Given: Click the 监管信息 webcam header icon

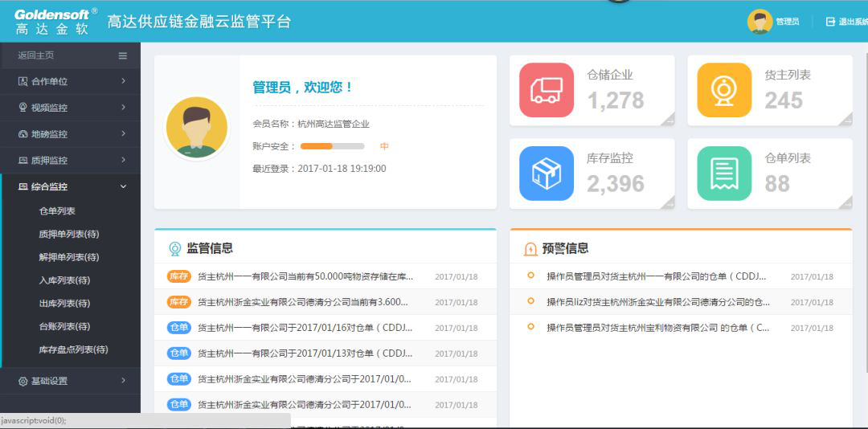Looking at the screenshot, I should pyautogui.click(x=174, y=249).
